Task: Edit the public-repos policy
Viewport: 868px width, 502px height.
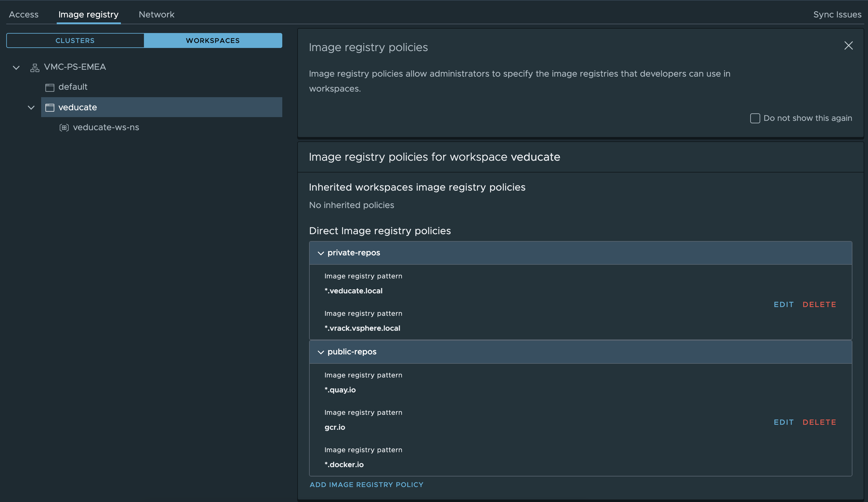Action: tap(783, 422)
